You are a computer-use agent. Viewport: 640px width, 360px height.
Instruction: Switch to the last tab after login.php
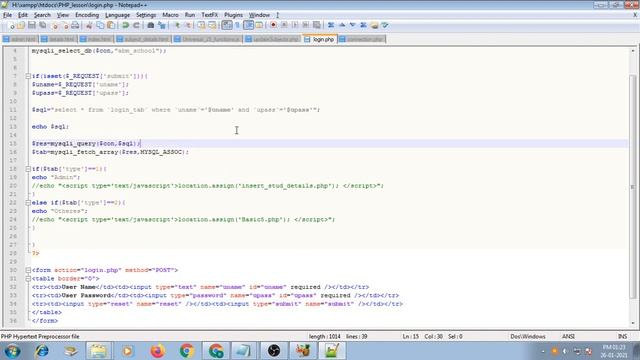coord(362,39)
